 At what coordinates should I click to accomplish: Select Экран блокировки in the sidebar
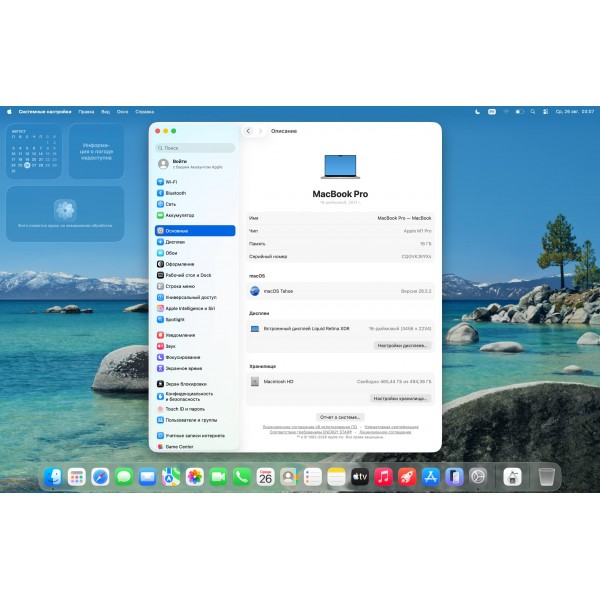coord(195,384)
